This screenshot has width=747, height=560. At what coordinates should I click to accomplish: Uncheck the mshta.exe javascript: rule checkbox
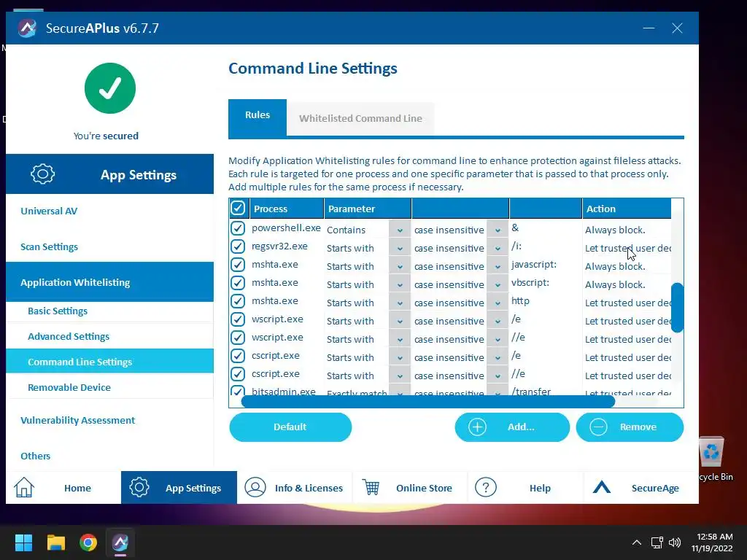click(238, 265)
